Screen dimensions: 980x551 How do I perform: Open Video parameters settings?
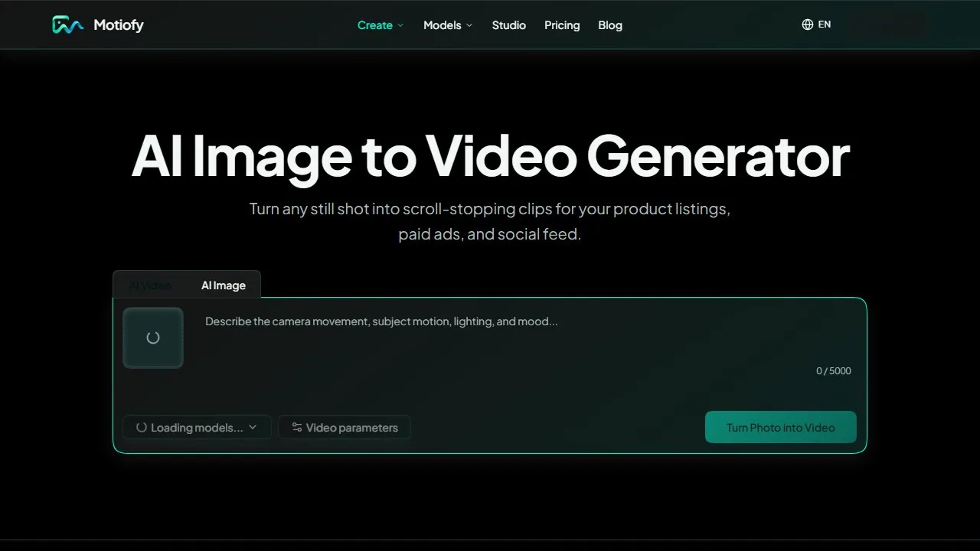345,427
